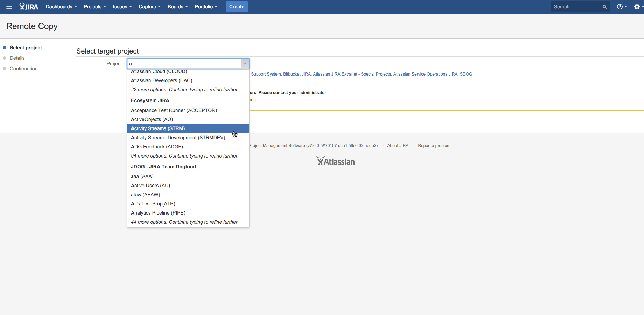Open the Boards menu
This screenshot has height=315, width=644.
tap(177, 7)
